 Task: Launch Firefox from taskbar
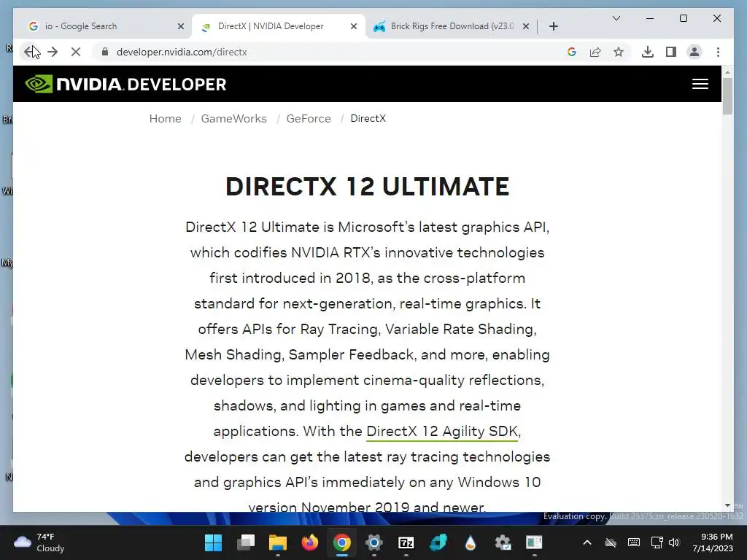pos(309,542)
